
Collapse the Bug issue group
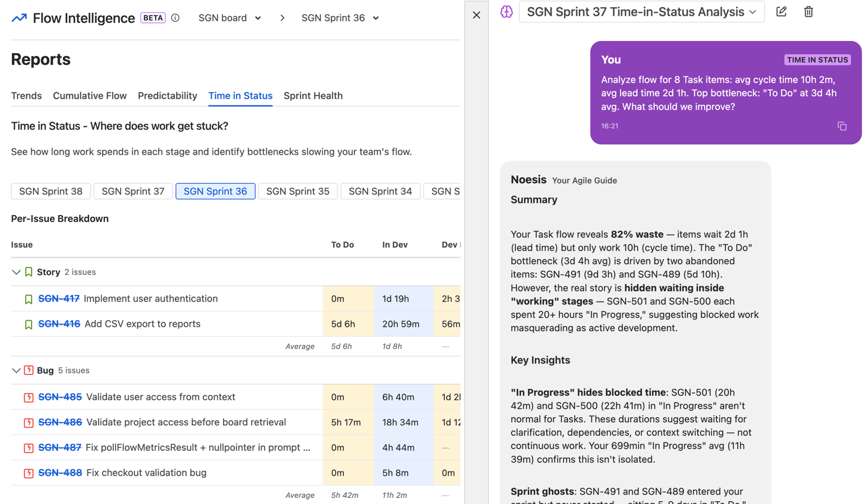pyautogui.click(x=16, y=371)
